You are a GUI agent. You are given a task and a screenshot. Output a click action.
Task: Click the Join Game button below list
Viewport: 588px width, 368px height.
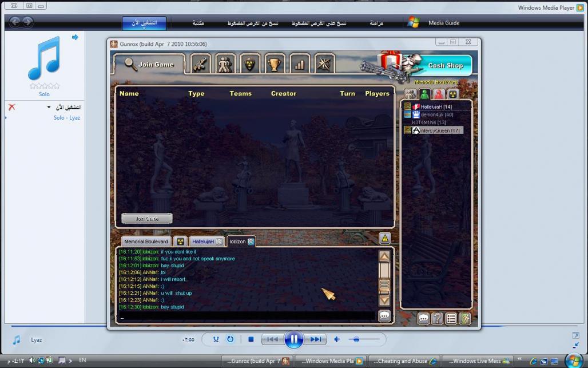[147, 219]
